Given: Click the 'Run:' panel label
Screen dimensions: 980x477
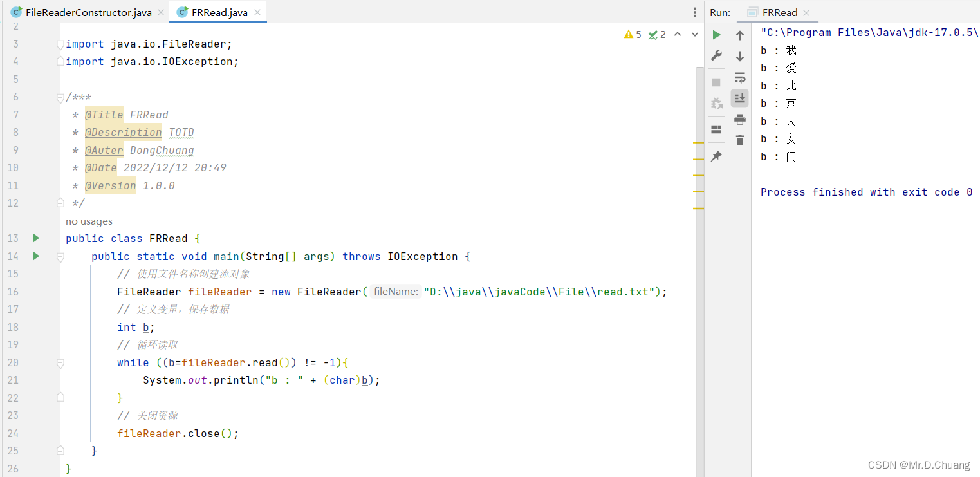Looking at the screenshot, I should point(720,12).
